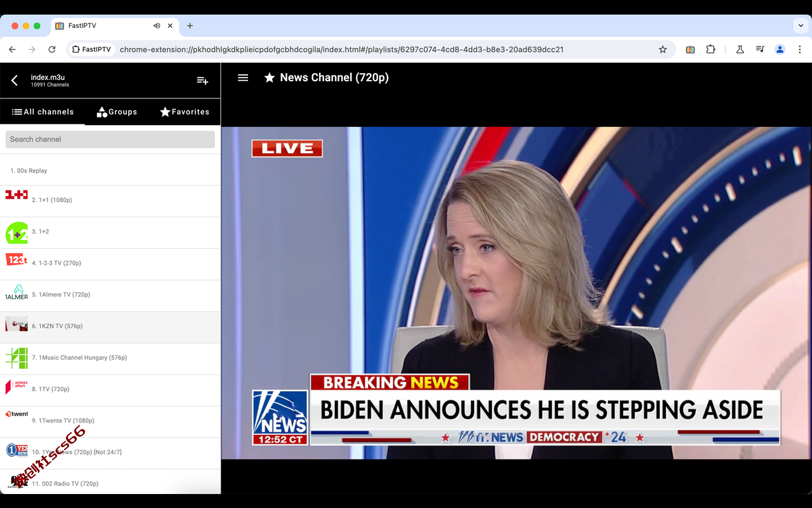Select channel 8. 1TV (720p)
The width and height of the screenshot is (812, 508).
tap(110, 390)
